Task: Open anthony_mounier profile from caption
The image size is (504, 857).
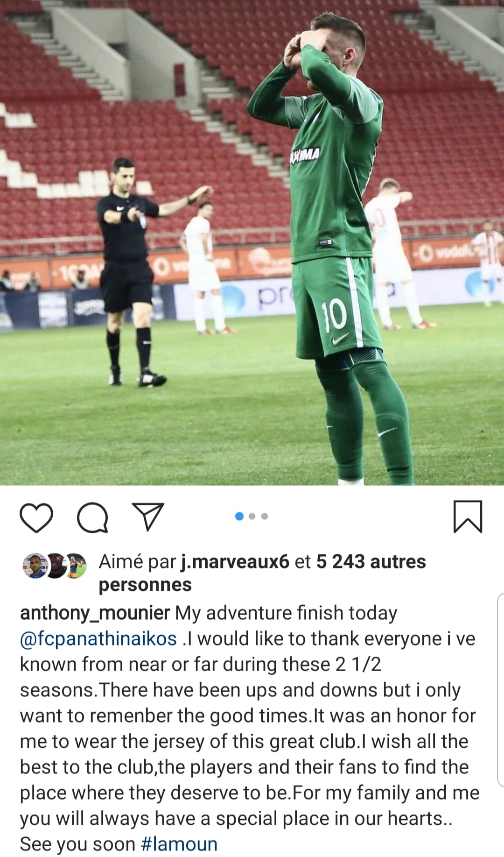Action: click(x=95, y=613)
